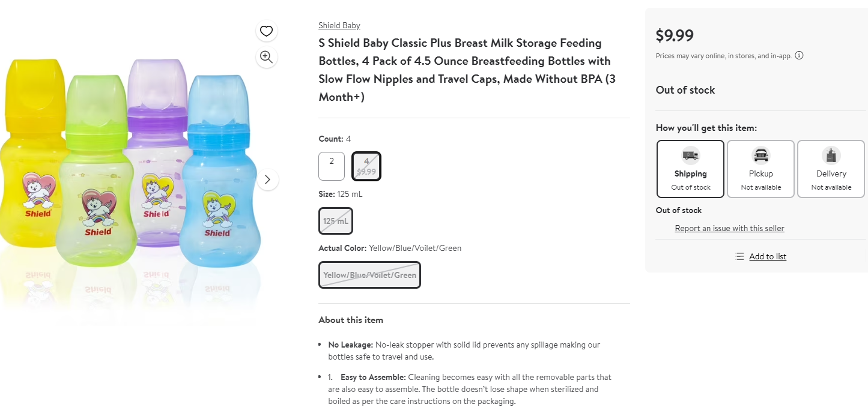Choose Yellow/Blue/Voilet/Green color swatch

pos(369,275)
